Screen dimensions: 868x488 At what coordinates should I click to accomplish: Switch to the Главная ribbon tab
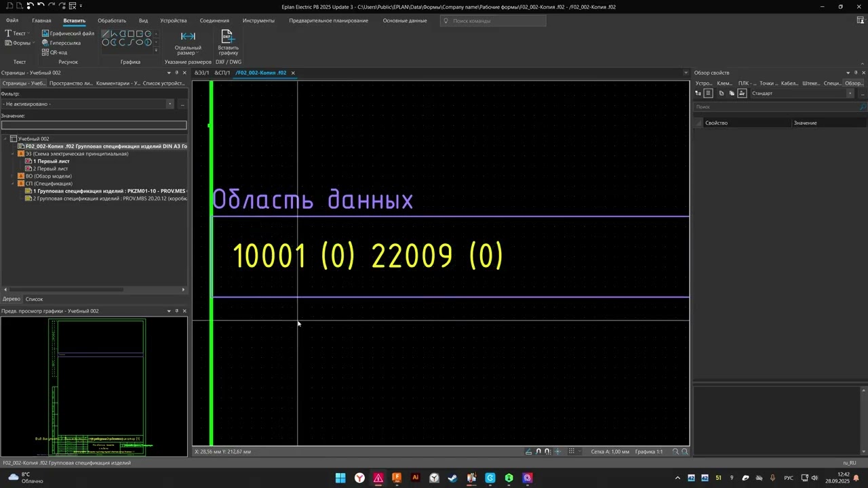point(41,20)
